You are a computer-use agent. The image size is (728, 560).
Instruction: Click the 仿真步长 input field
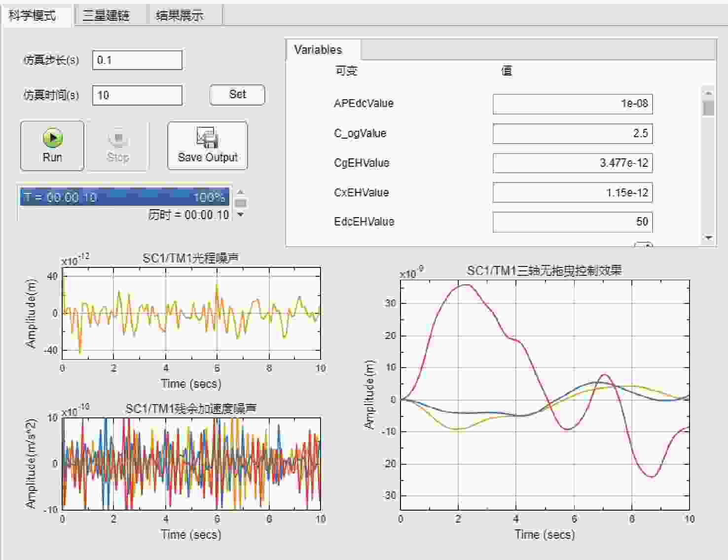pos(137,60)
